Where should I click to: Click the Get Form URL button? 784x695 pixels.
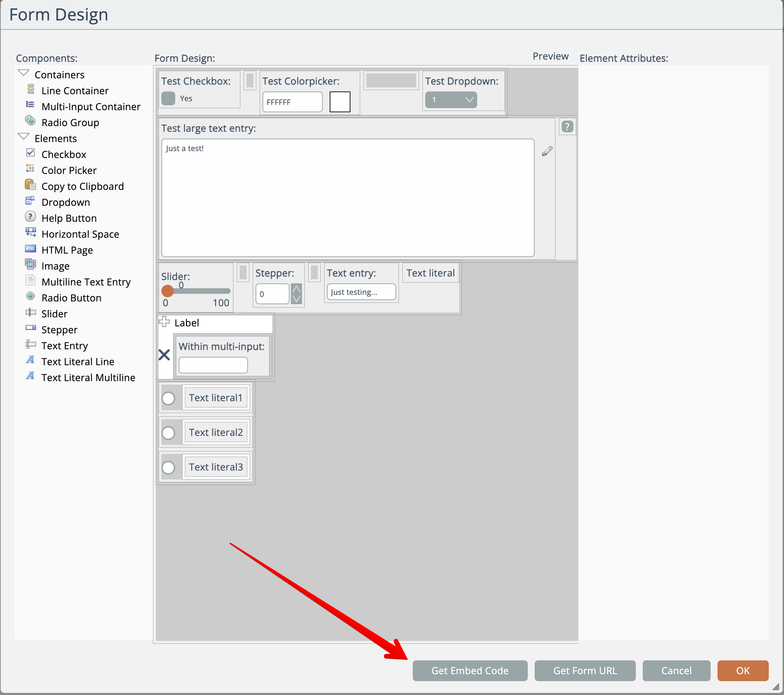click(x=585, y=670)
